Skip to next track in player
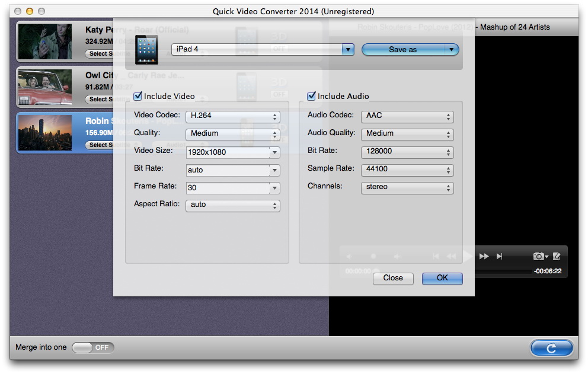 pos(499,257)
